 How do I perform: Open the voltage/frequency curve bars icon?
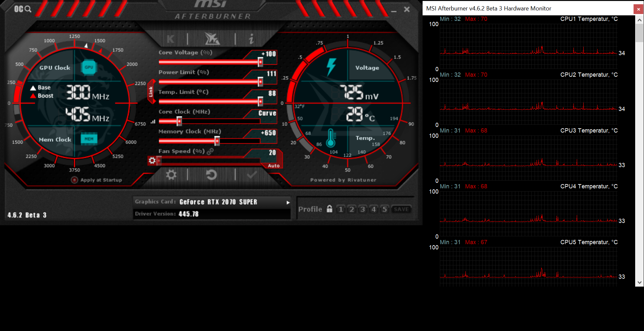click(153, 121)
